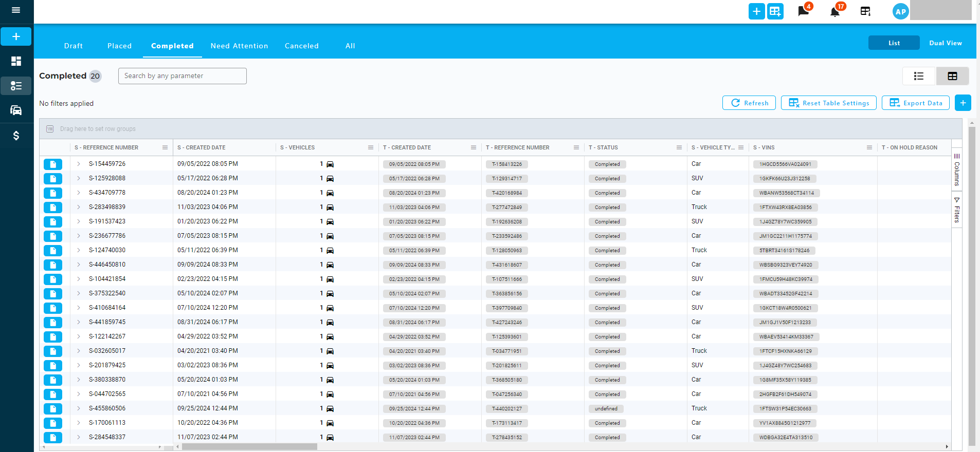Click the car icon in S-154459726 row
This screenshot has width=980, height=452.
(330, 164)
